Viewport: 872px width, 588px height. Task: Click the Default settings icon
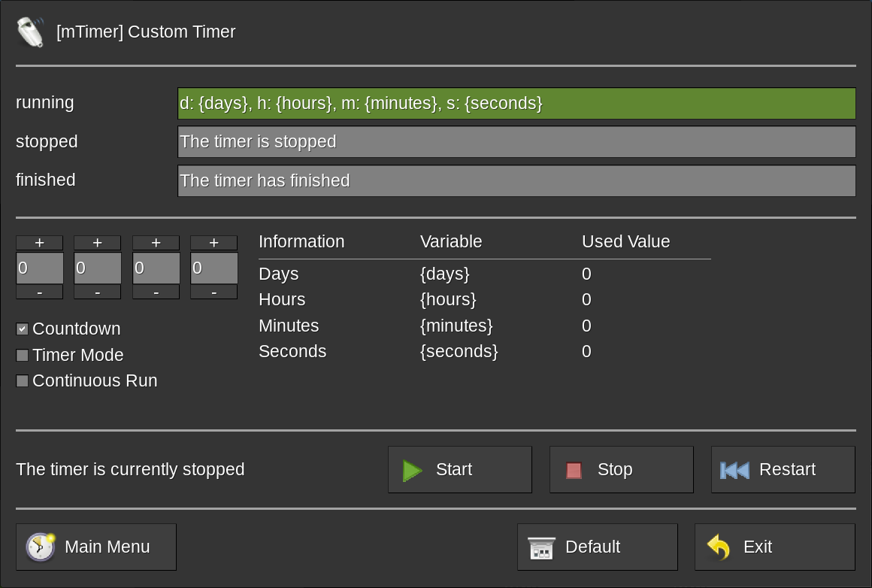coord(541,547)
